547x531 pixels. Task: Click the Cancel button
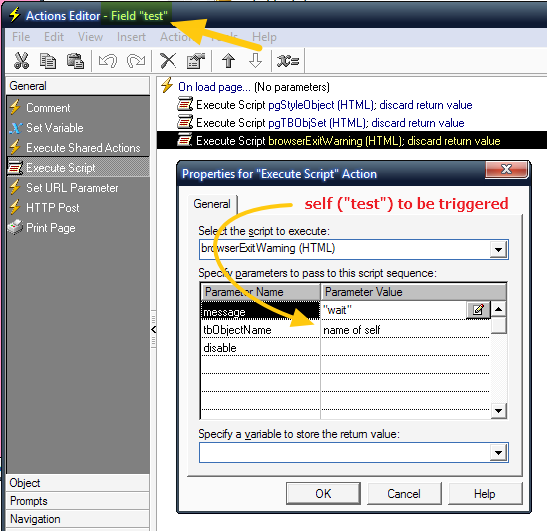pos(404,494)
